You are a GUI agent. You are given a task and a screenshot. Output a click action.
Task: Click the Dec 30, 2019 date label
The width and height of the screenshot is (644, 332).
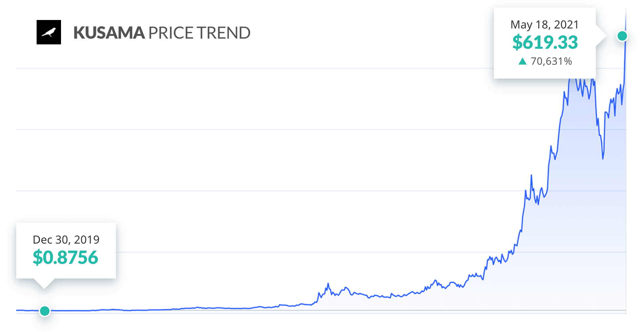pyautogui.click(x=66, y=240)
